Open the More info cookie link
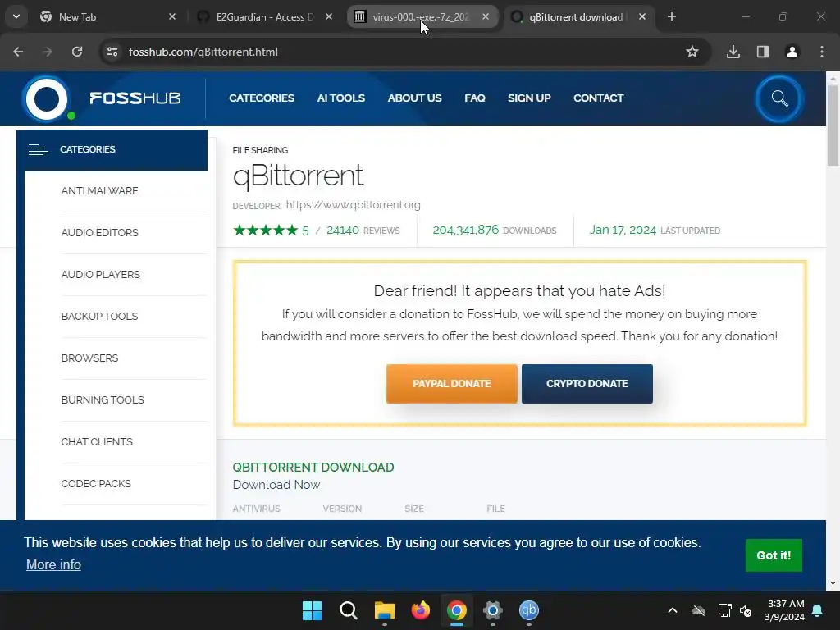840x630 pixels. pos(53,564)
